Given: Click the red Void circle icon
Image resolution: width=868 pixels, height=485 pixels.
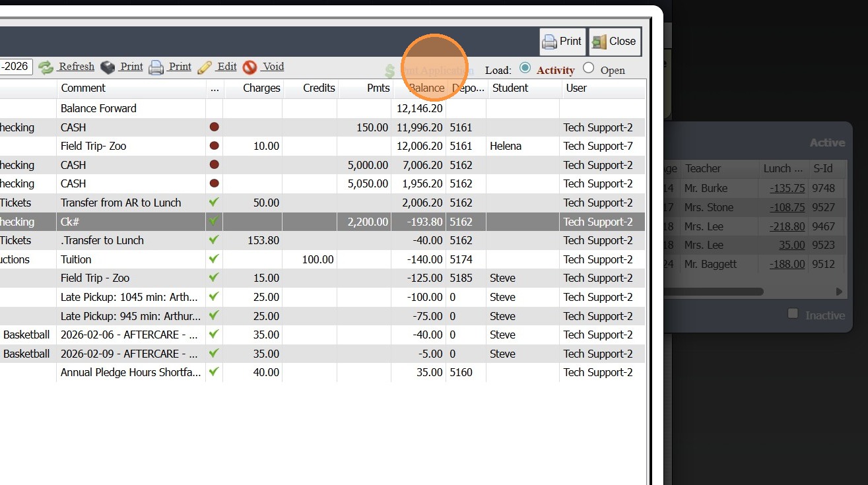Looking at the screenshot, I should (250, 67).
